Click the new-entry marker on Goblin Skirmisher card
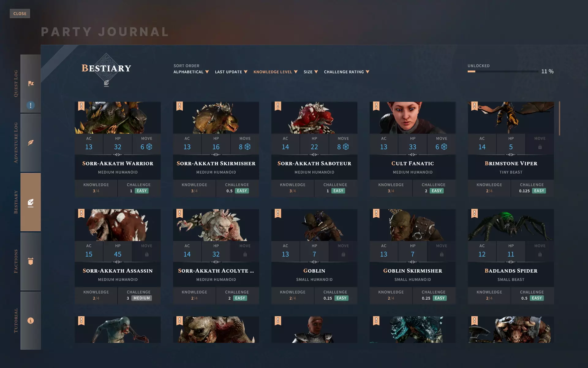Image resolution: width=588 pixels, height=368 pixels. (376, 213)
